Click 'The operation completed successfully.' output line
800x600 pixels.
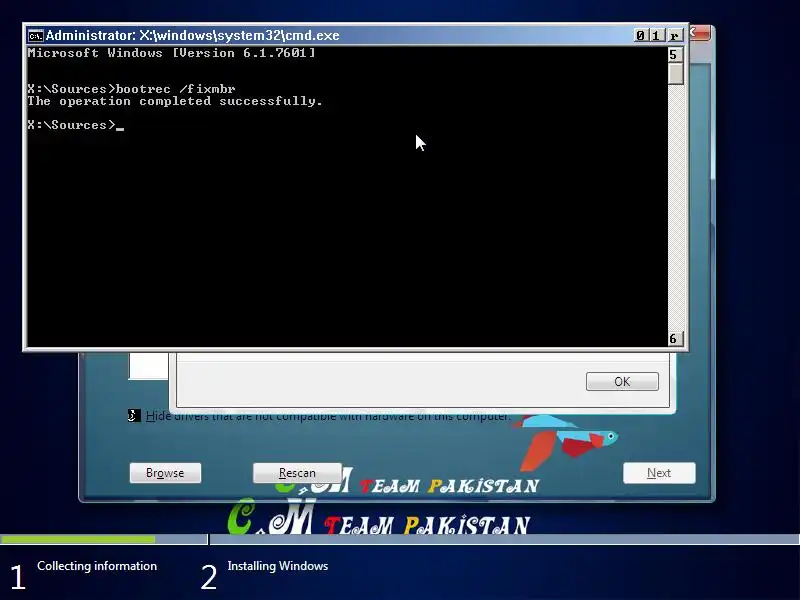[x=175, y=101]
